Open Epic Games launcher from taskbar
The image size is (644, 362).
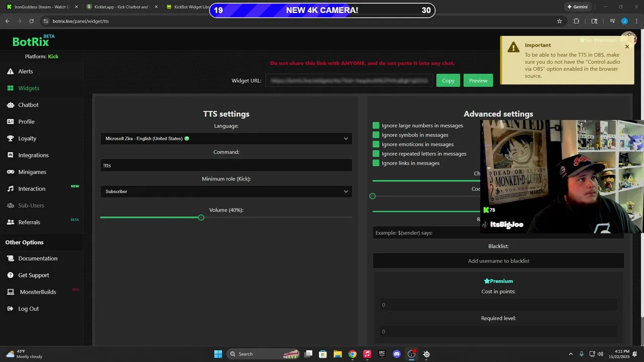[382, 354]
